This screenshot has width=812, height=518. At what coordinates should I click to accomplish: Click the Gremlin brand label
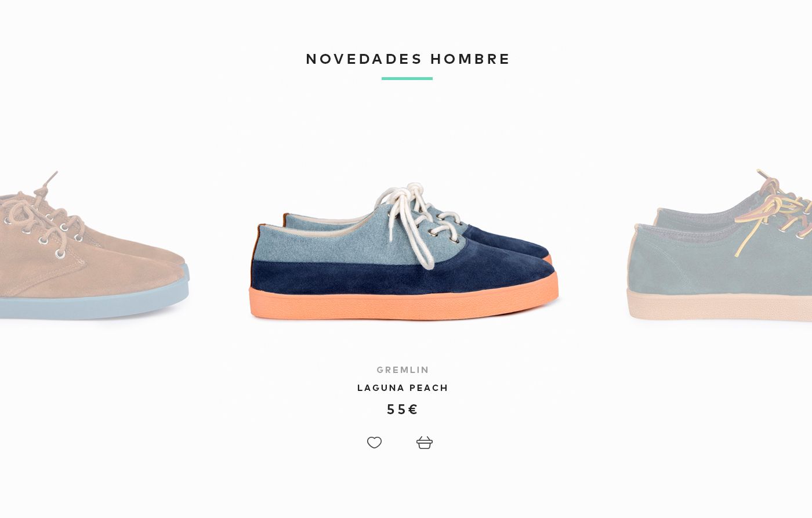403,370
